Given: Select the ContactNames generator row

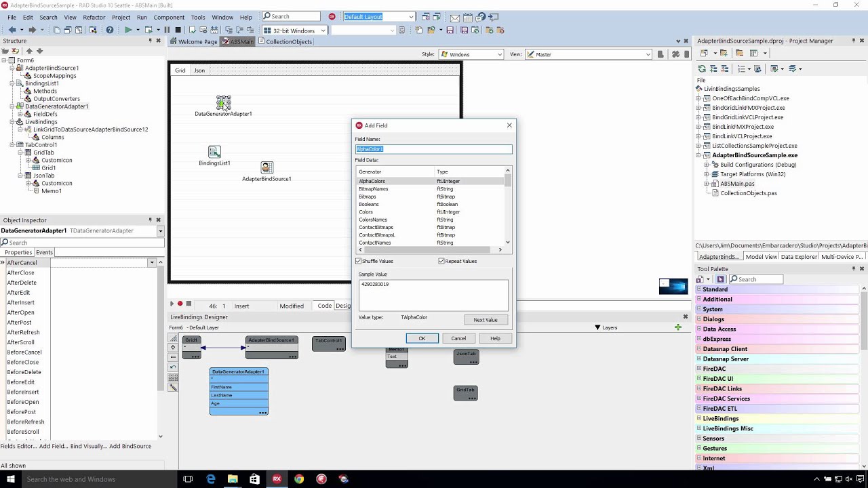Looking at the screenshot, I should (x=431, y=243).
